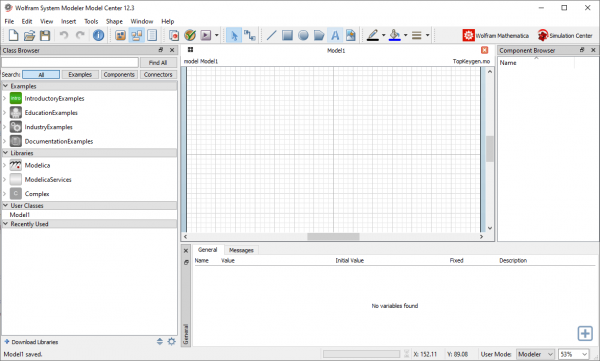This screenshot has width=600, height=361.
Task: Select Model1 under User Classes
Action: [x=20, y=215]
